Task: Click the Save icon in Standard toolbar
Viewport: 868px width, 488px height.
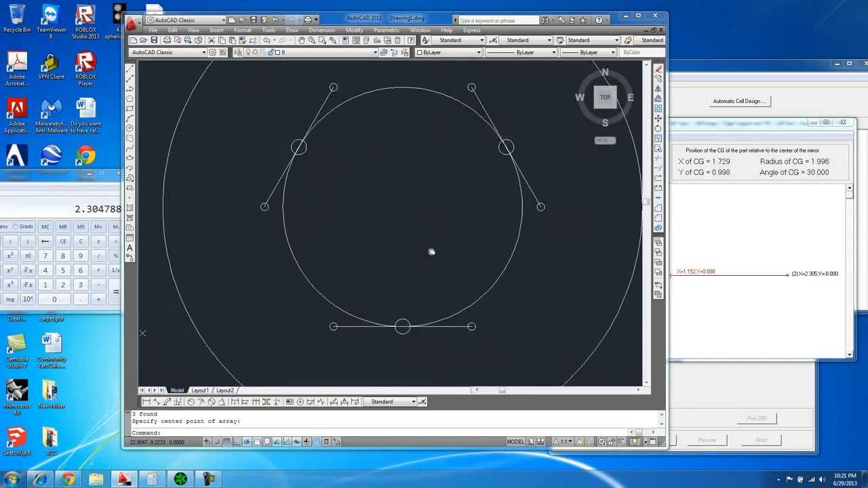Action: coord(154,40)
